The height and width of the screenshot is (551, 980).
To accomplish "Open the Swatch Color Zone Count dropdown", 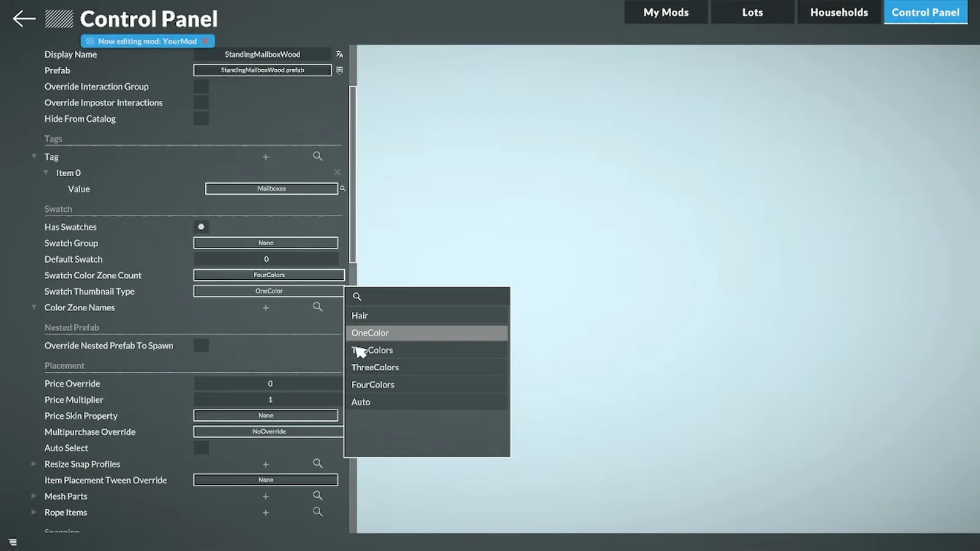I will point(269,275).
